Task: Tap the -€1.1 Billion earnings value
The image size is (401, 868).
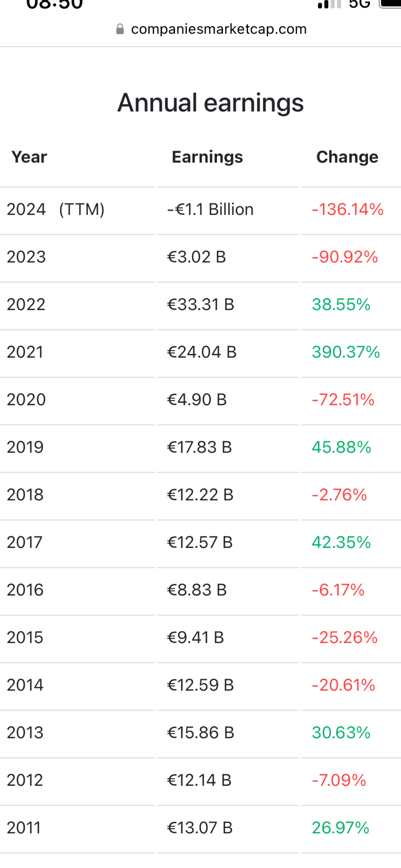Action: (x=210, y=209)
